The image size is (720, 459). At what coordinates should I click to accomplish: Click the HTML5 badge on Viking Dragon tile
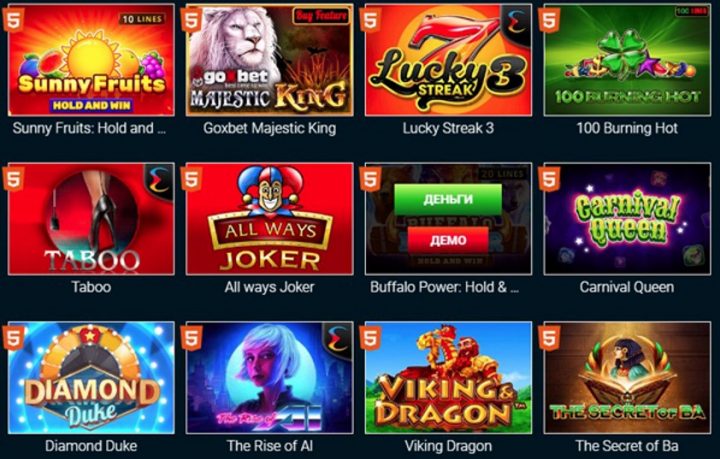[370, 339]
